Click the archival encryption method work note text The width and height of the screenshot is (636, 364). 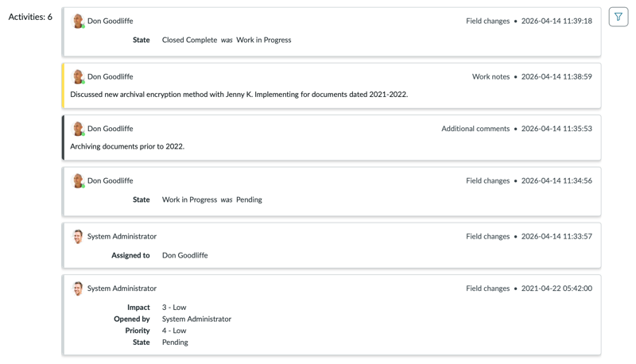click(x=239, y=95)
